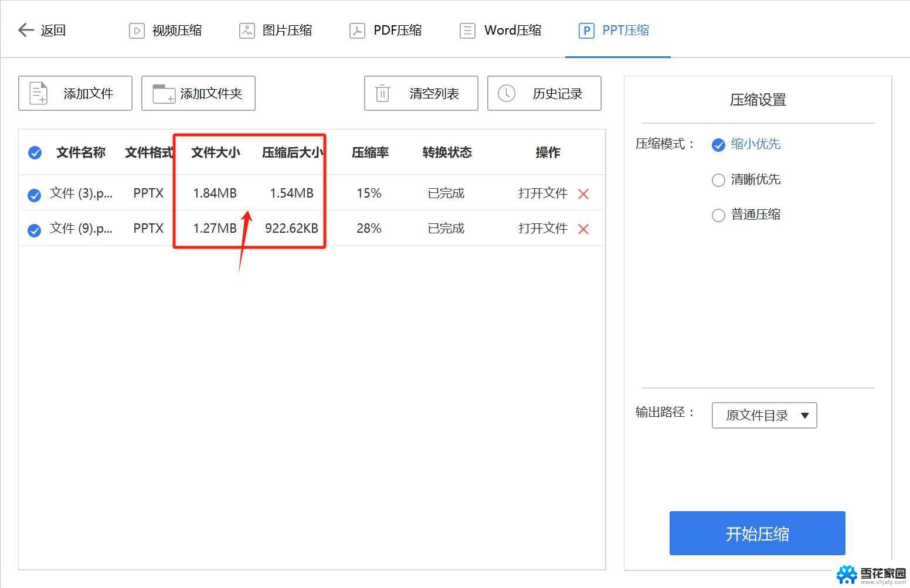Click the history clock icon
Screen dimensions: 910x588
point(506,93)
